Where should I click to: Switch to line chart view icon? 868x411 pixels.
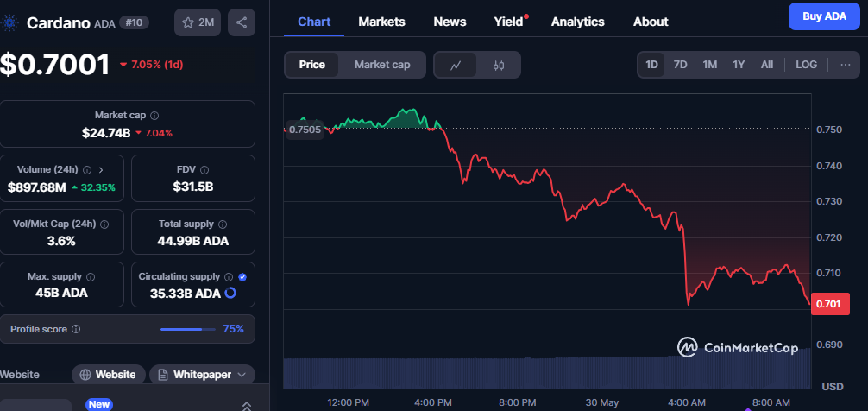click(456, 65)
